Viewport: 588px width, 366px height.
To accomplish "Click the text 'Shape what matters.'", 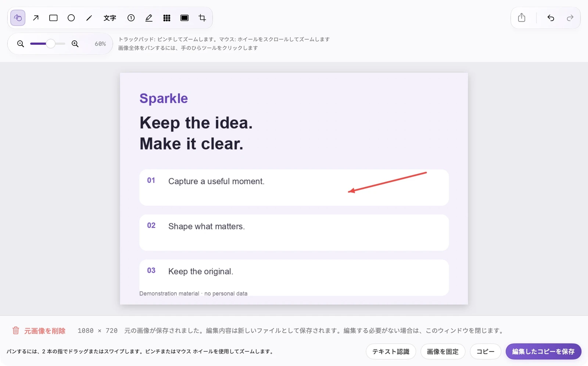I will tap(207, 227).
